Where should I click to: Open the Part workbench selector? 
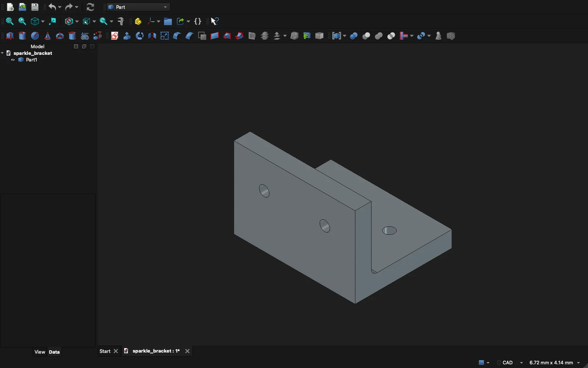click(139, 7)
